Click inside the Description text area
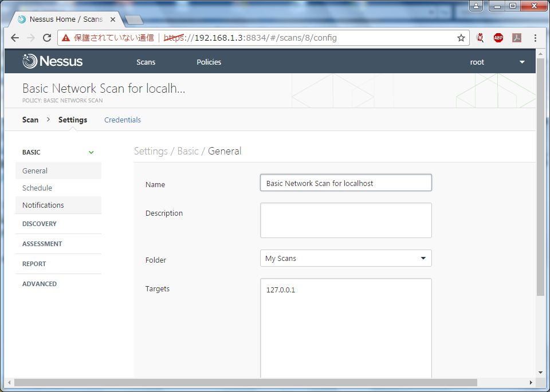The image size is (550, 392). [346, 220]
